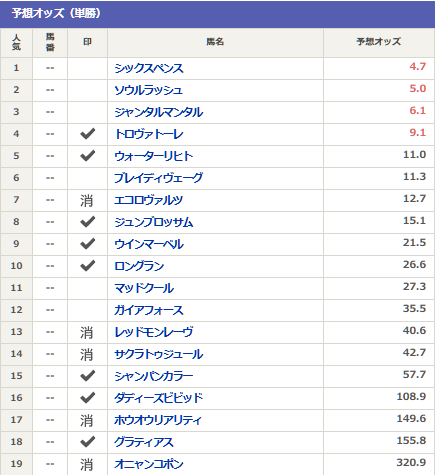435x475 pixels.
Task: Click popularity rank 1 cell
Action: pyautogui.click(x=16, y=68)
